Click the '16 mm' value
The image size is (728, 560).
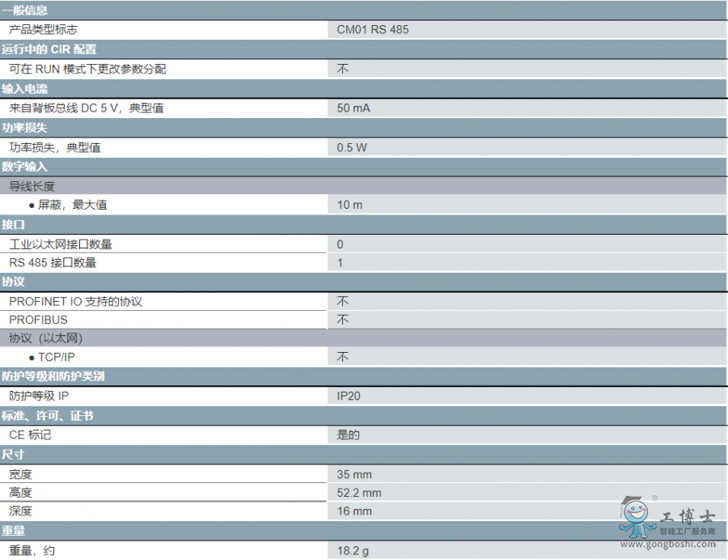[x=354, y=511]
